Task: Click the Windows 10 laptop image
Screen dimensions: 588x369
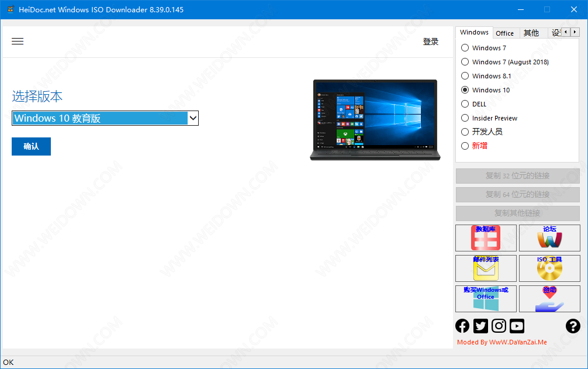Action: click(x=375, y=120)
